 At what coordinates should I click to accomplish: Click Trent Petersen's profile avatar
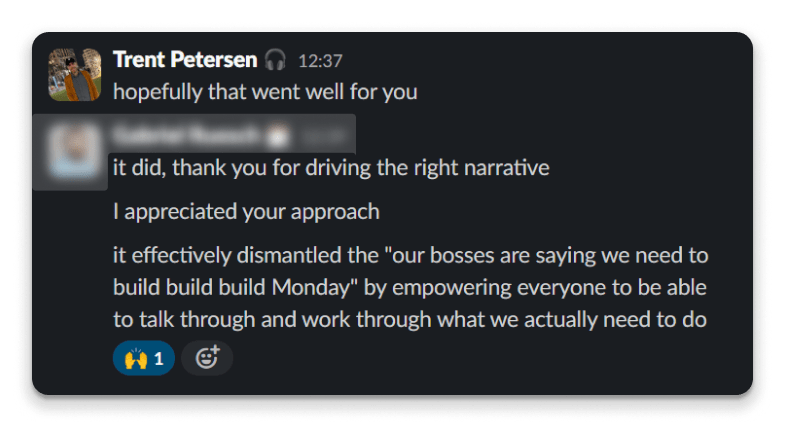pos(75,73)
